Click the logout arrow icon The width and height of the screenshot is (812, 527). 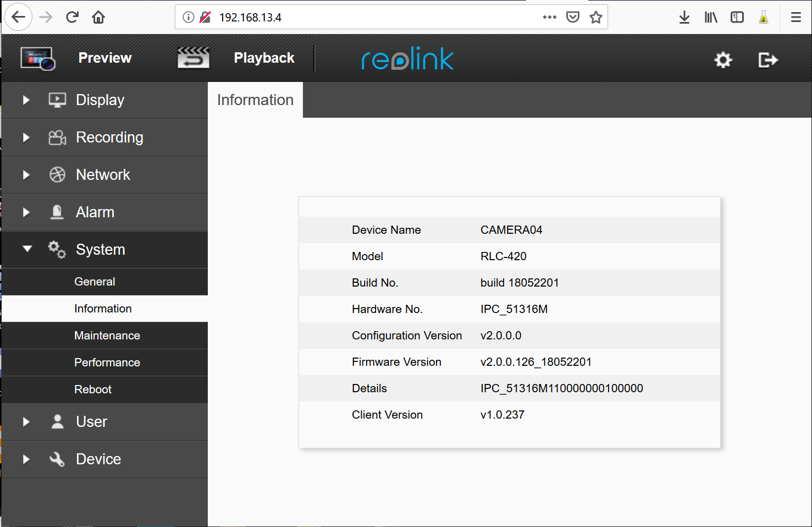pyautogui.click(x=768, y=59)
